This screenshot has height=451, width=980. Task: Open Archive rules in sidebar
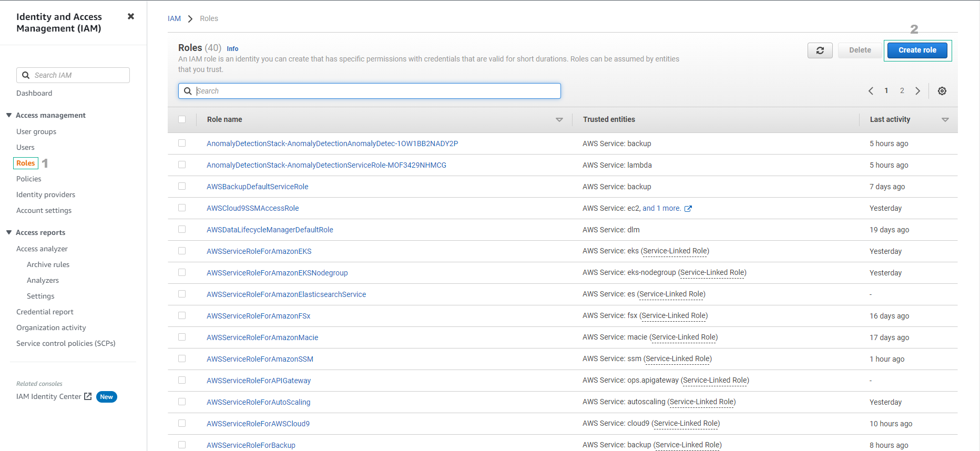48,264
